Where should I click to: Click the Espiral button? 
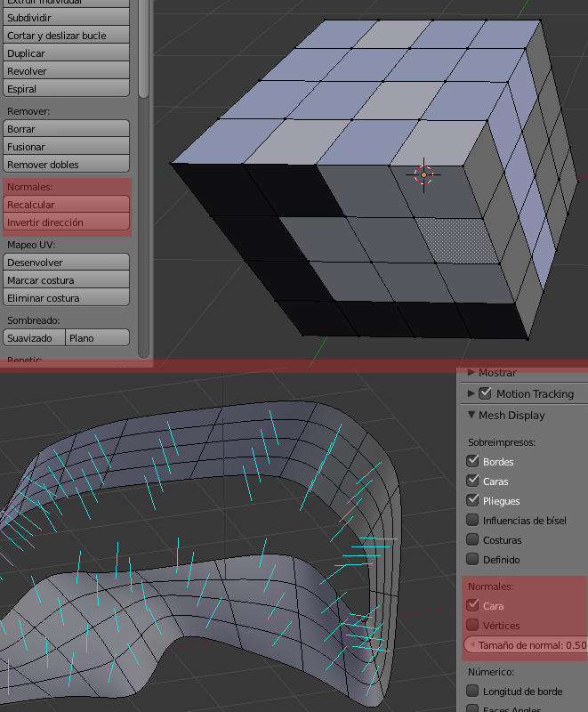66,88
